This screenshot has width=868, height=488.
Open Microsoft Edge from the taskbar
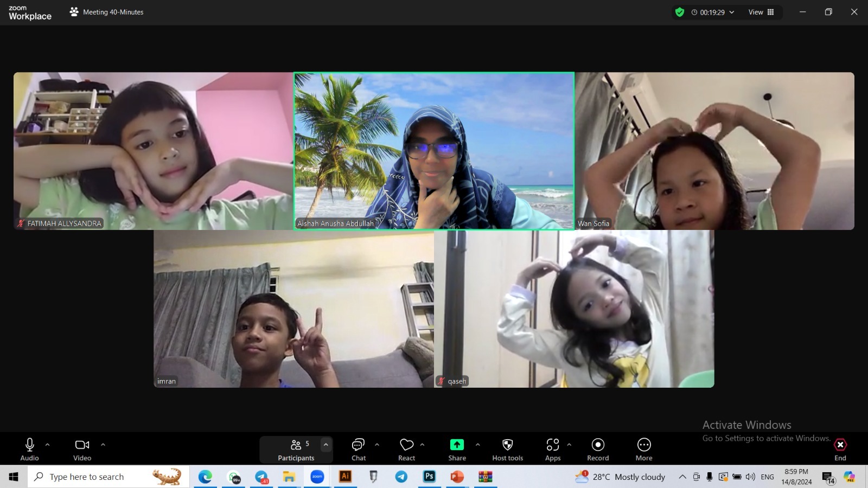point(205,477)
